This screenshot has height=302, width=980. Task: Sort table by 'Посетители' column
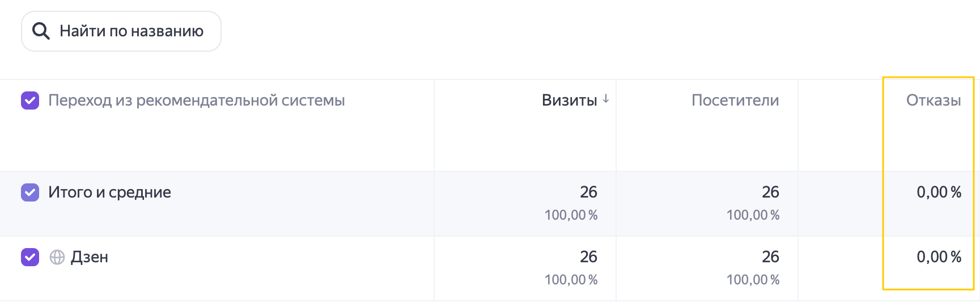point(735,100)
